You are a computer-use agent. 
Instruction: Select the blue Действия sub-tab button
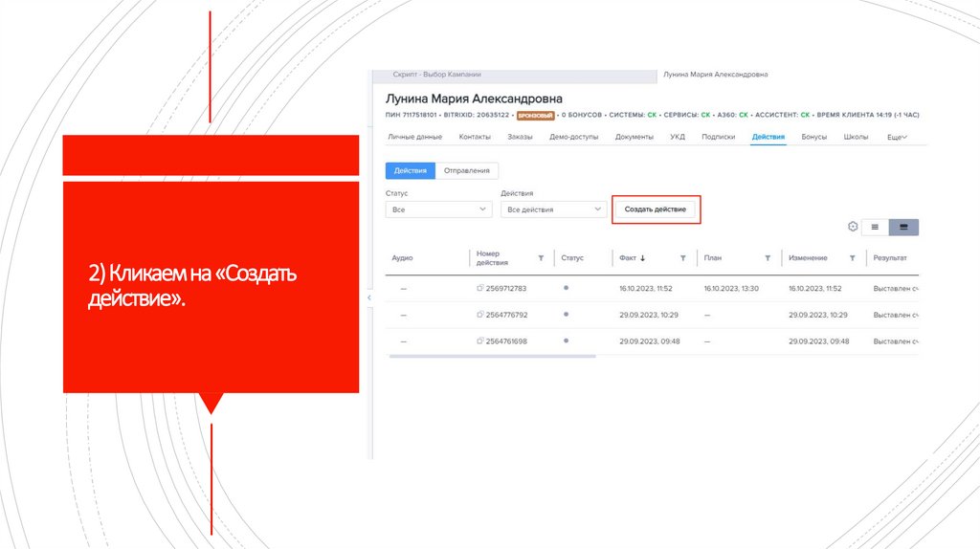[410, 170]
